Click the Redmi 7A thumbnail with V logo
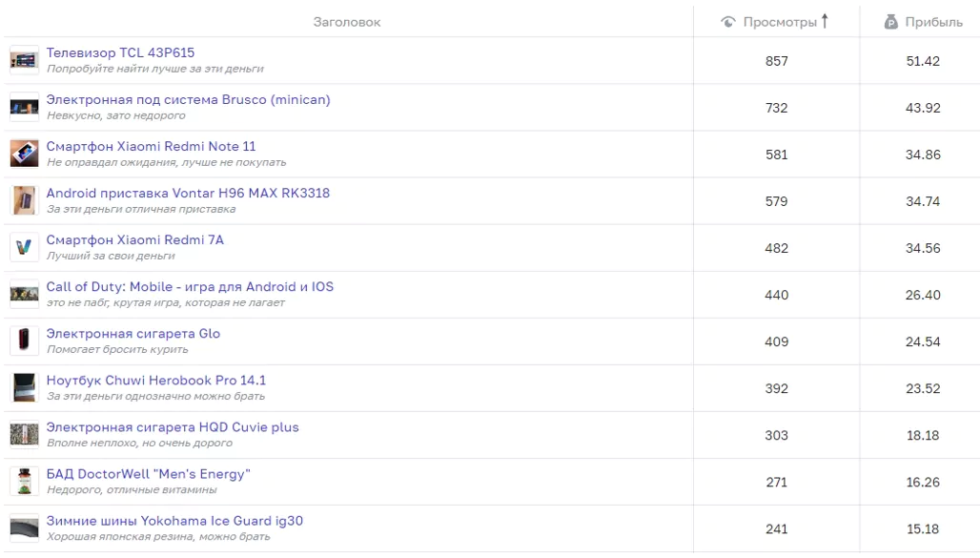The height and width of the screenshot is (558, 980). pyautogui.click(x=25, y=248)
